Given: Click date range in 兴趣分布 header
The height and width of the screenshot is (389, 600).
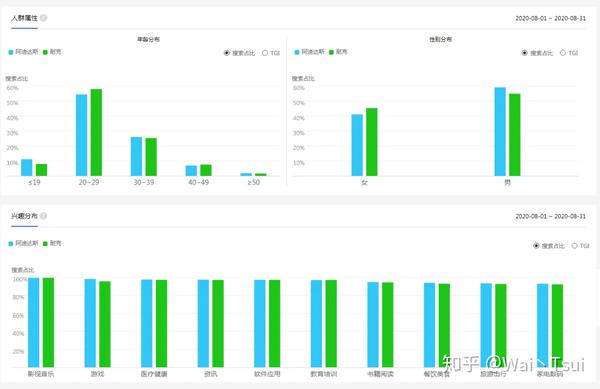Looking at the screenshot, I should click(x=550, y=216).
